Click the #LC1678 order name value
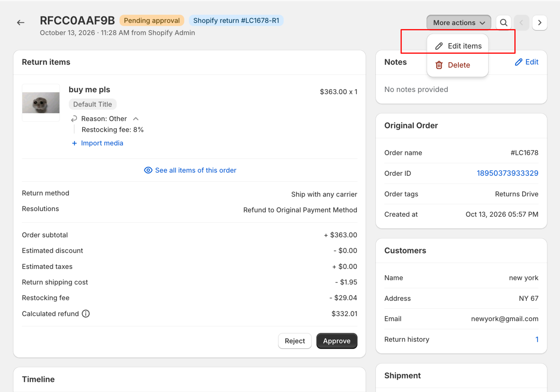This screenshot has width=560, height=392. click(524, 153)
